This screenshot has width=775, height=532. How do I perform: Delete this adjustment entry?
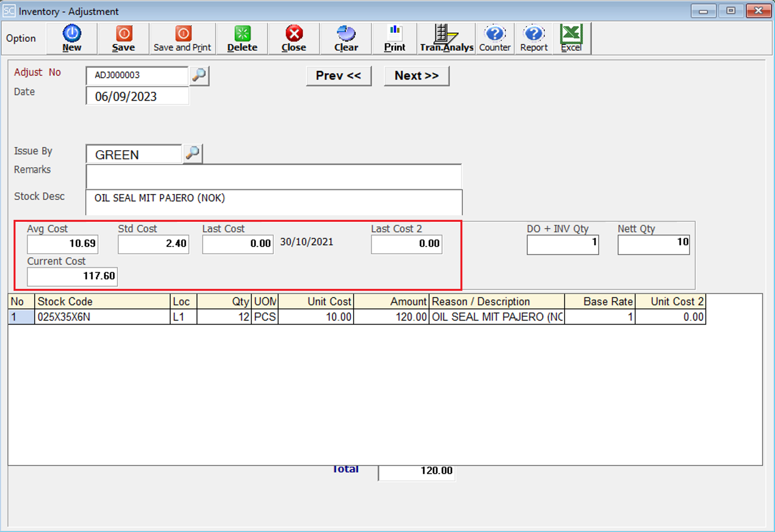pos(242,38)
